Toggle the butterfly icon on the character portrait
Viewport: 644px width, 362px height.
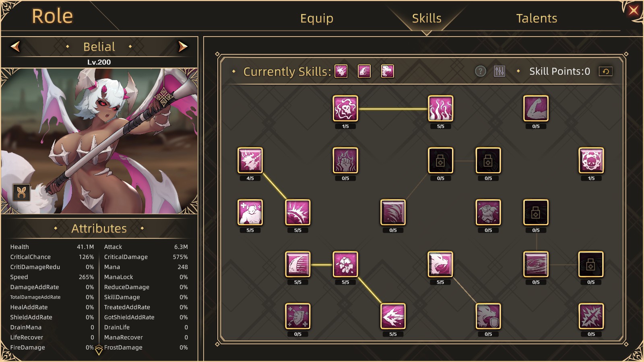pos(21,193)
